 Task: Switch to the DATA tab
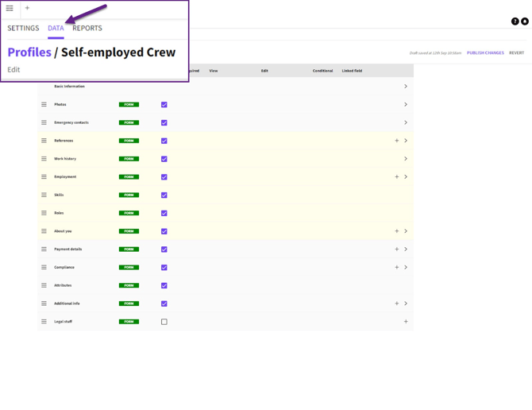56,28
